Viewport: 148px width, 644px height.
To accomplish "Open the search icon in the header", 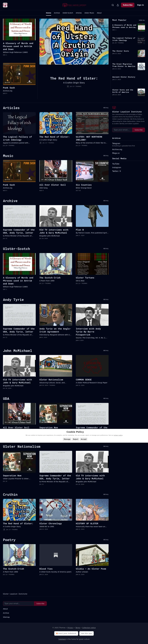I will tap(113, 5).
